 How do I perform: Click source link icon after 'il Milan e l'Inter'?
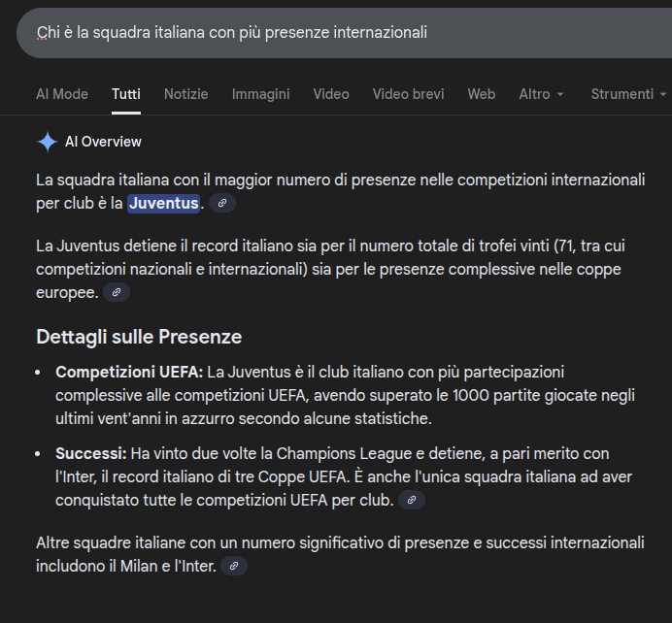coord(234,565)
